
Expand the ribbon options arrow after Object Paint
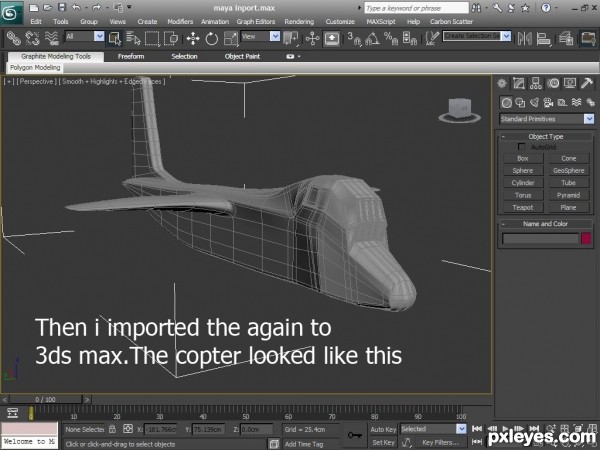[x=299, y=57]
